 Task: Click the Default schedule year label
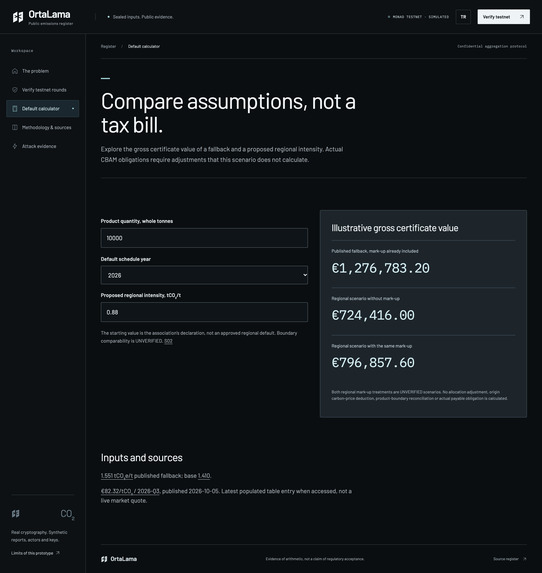126,259
